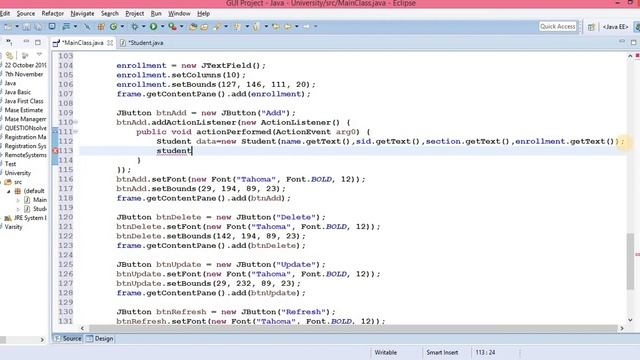Run the program with green Run button
The height and width of the screenshot is (360, 640).
pyautogui.click(x=153, y=27)
